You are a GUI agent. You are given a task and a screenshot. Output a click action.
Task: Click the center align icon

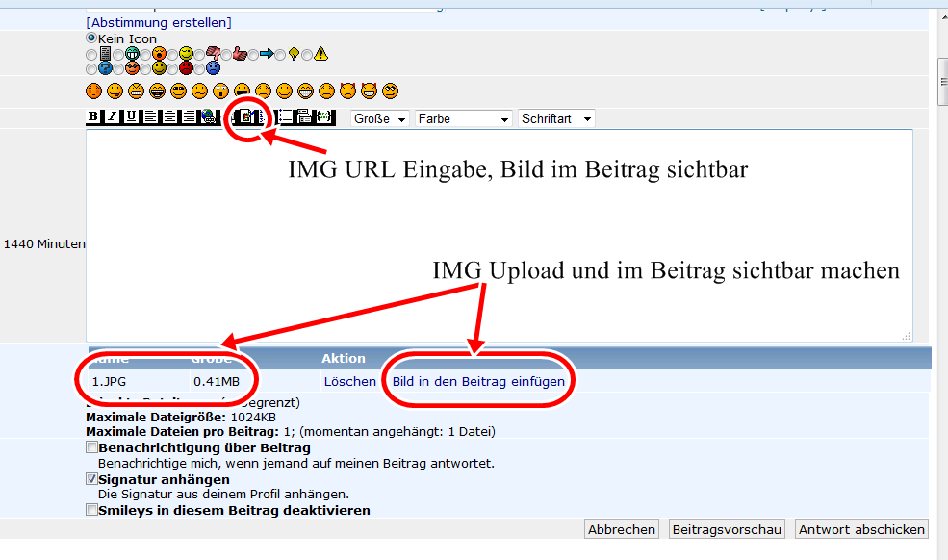pyautogui.click(x=169, y=117)
